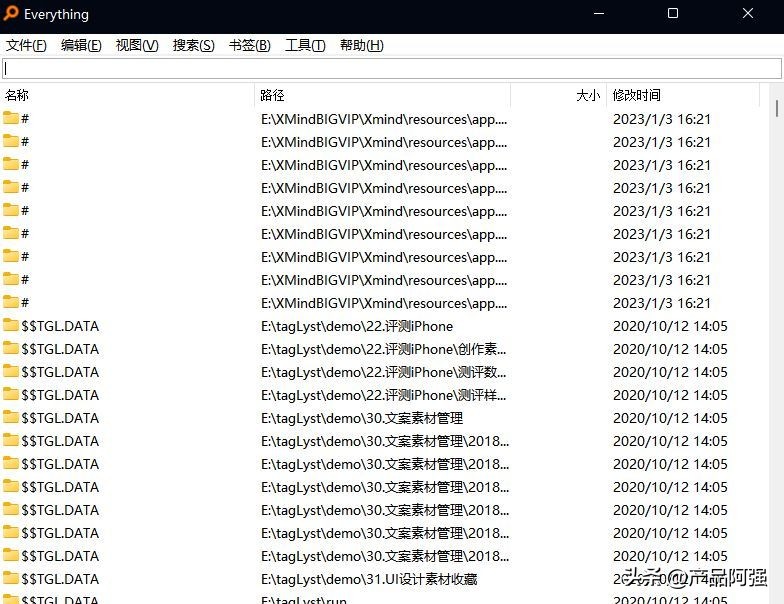This screenshot has width=784, height=604.
Task: Select $$TGL.DATA name in path ending 22.评测iPhone
Action: pos(60,326)
